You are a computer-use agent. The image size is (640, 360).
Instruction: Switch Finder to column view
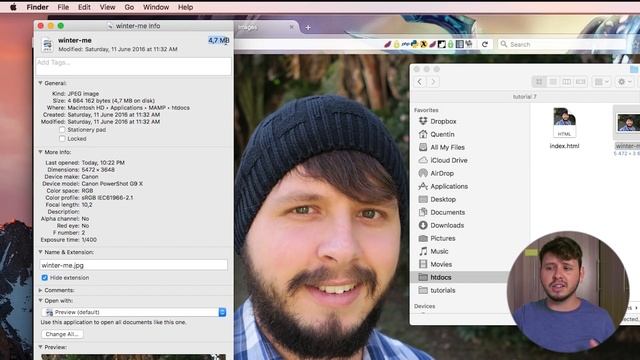(x=567, y=82)
